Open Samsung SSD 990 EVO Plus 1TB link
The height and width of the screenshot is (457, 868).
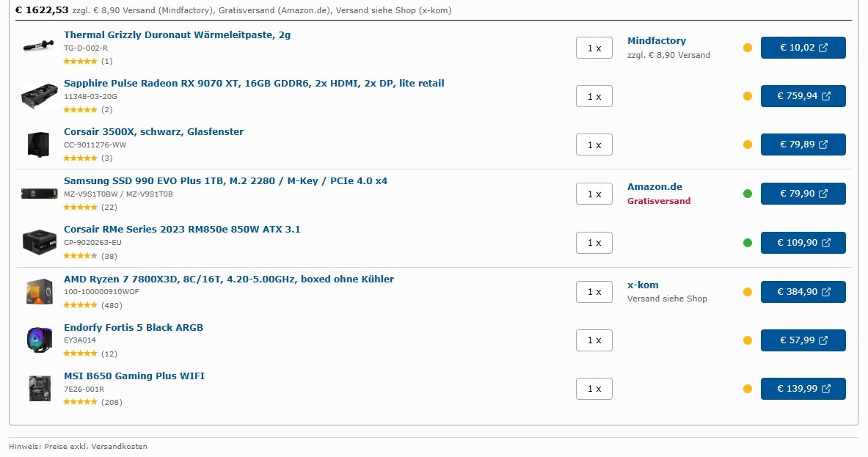pos(226,181)
